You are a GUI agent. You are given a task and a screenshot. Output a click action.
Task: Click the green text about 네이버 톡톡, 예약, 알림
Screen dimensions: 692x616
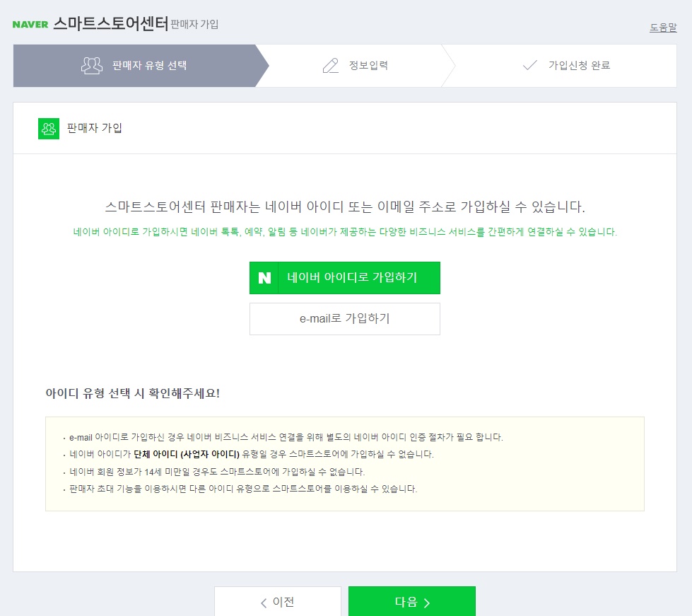pos(345,232)
